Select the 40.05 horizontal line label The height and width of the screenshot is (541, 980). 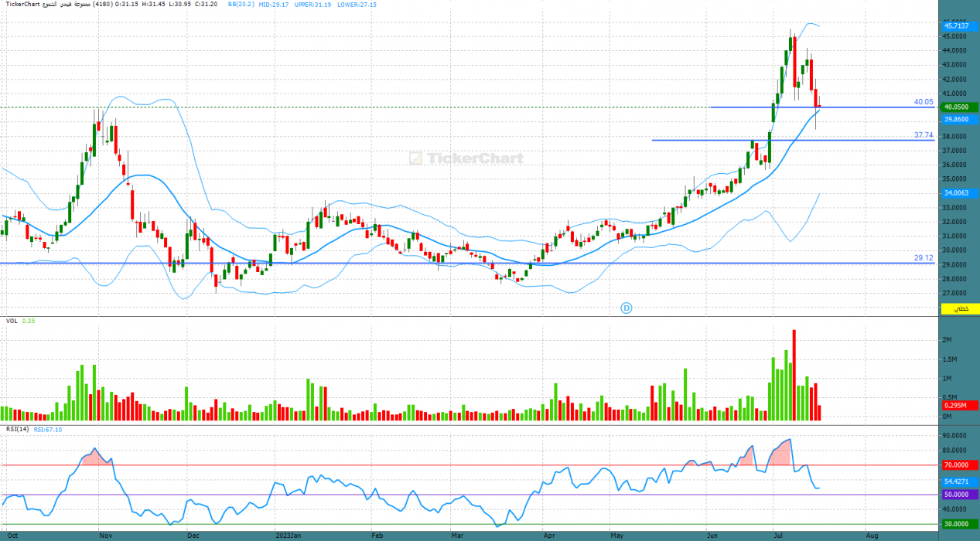tap(924, 101)
